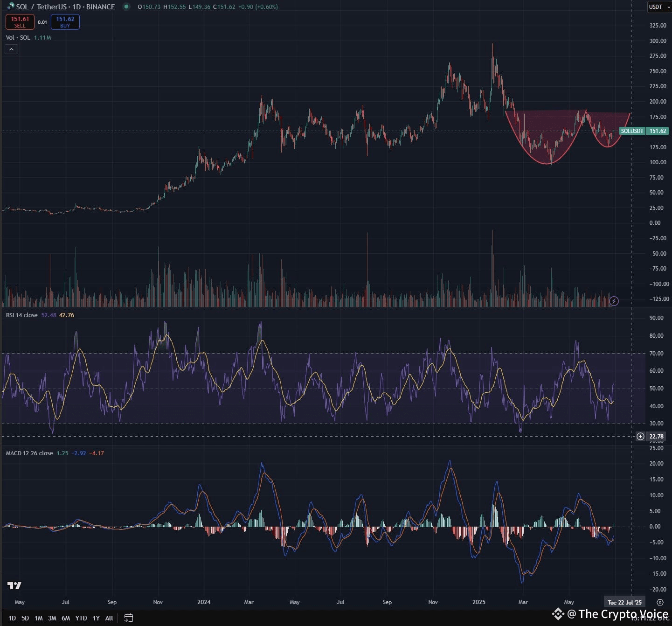Viewport: 672px width, 626px height.
Task: Select the 1M time range
Action: coord(39,618)
